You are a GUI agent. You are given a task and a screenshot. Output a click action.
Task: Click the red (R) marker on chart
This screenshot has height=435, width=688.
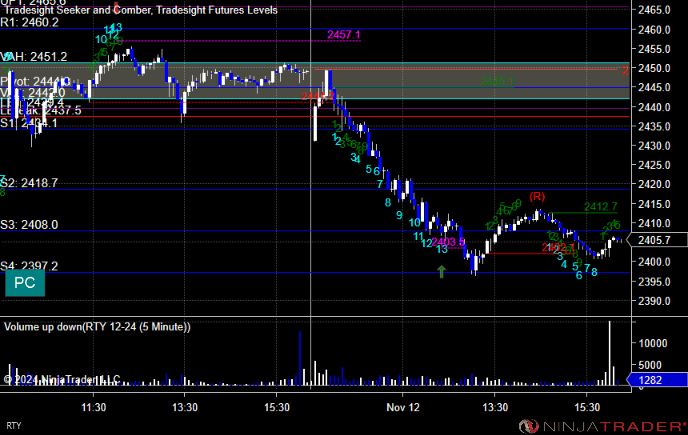537,197
